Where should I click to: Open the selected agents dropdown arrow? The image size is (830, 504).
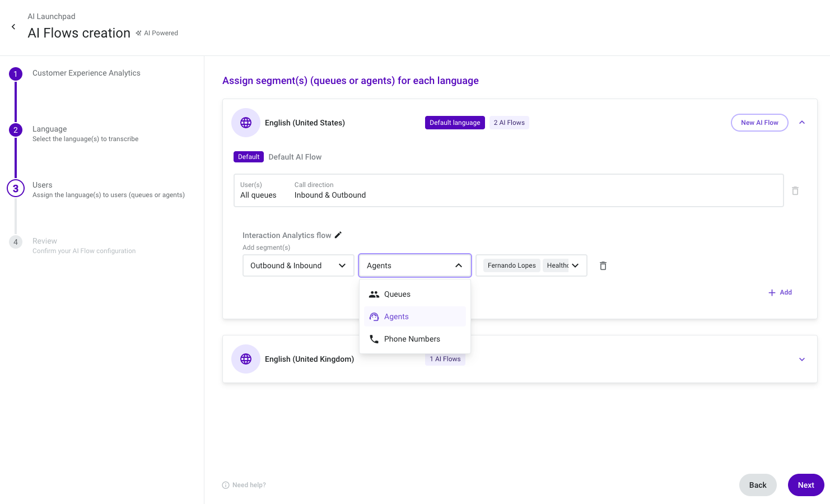click(575, 265)
